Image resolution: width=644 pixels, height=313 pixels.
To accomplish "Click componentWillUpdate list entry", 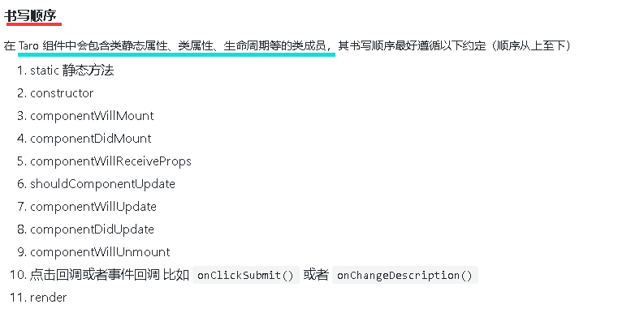I will [x=93, y=206].
